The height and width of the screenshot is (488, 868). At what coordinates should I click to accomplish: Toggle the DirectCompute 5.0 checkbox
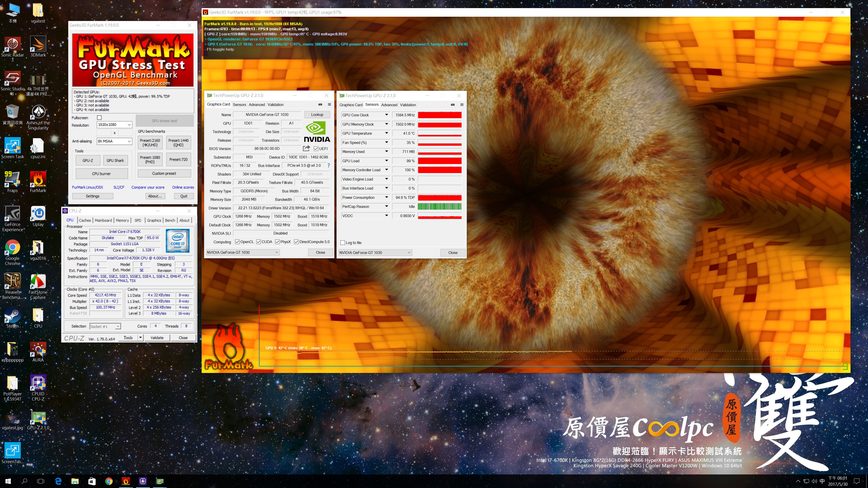[296, 242]
